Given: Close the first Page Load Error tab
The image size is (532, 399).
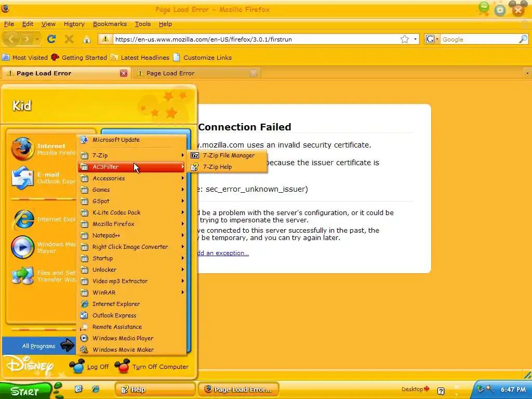Looking at the screenshot, I should (x=124, y=73).
